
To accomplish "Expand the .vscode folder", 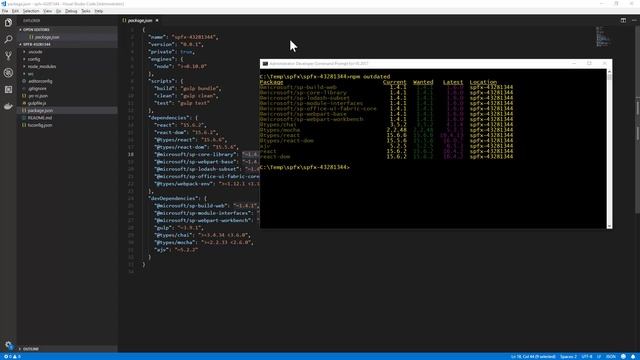I will tap(35, 52).
